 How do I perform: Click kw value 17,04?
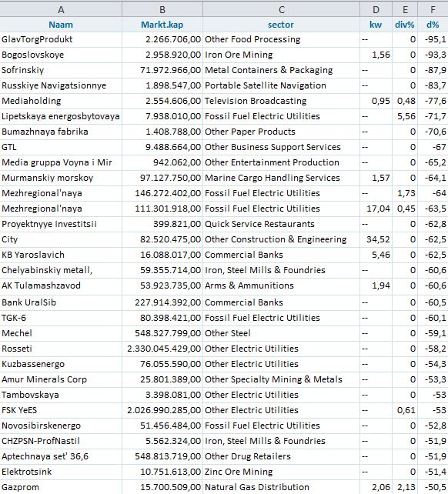[376, 209]
